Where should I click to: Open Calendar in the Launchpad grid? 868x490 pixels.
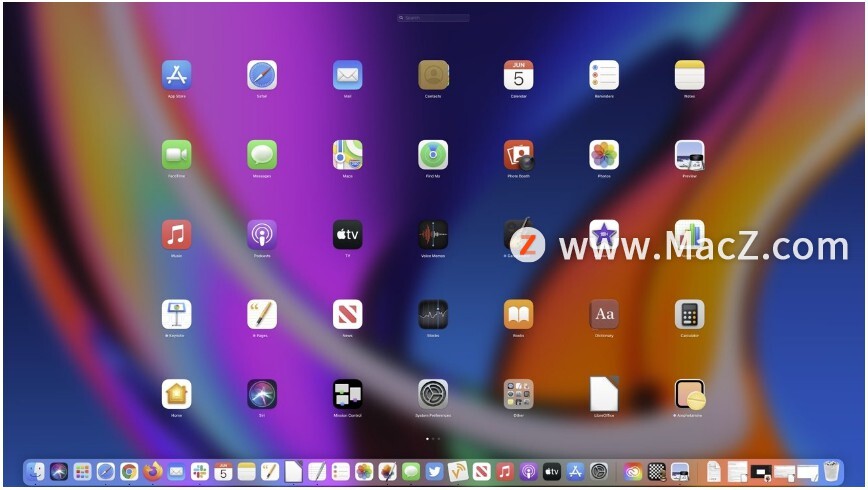(519, 75)
